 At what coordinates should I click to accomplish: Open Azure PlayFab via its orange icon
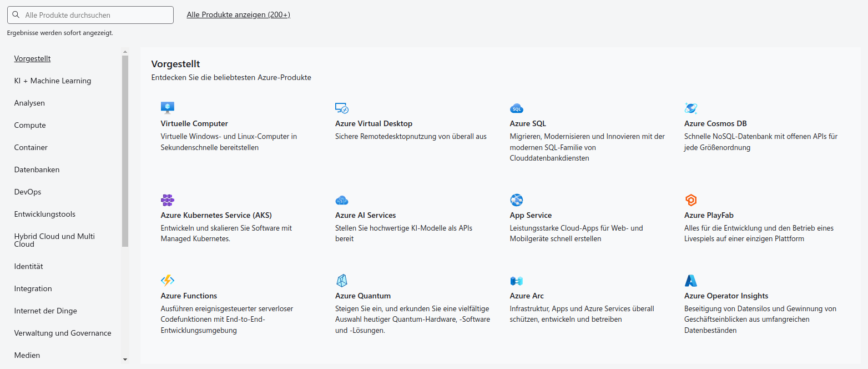(x=691, y=200)
